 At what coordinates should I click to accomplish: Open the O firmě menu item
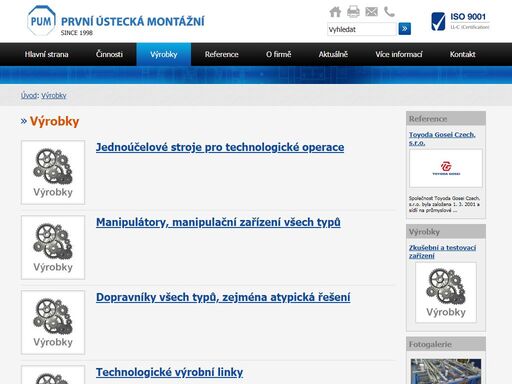[278, 54]
